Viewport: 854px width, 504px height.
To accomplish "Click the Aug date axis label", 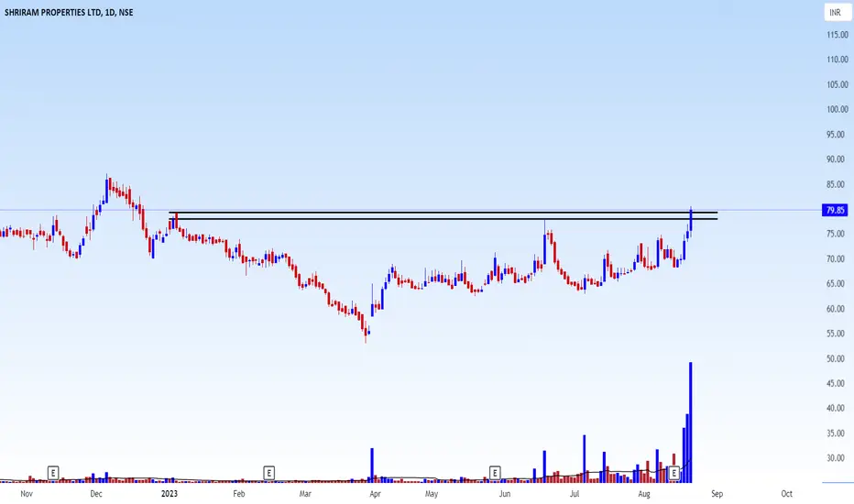I will [644, 494].
